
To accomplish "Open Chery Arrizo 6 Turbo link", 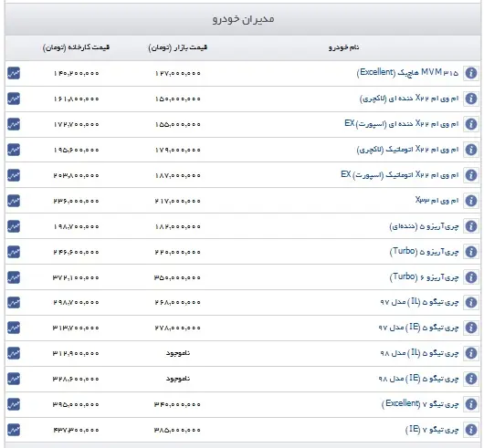I will coord(424,276).
